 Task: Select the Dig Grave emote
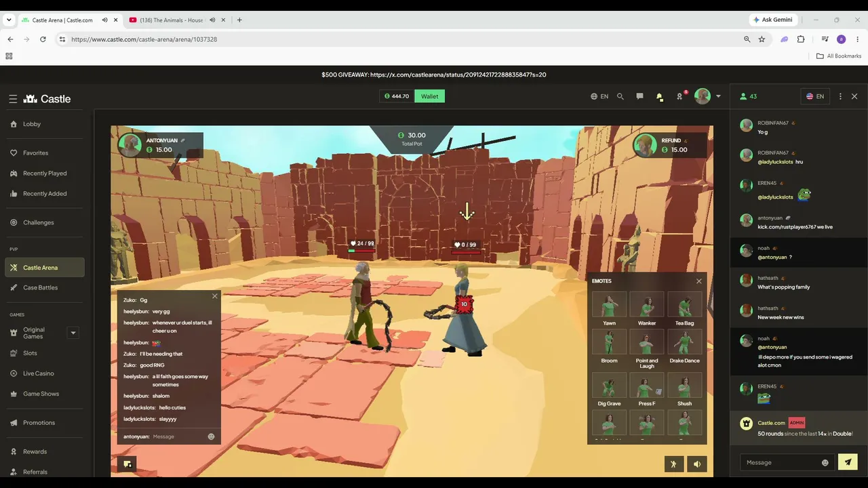pyautogui.click(x=609, y=389)
